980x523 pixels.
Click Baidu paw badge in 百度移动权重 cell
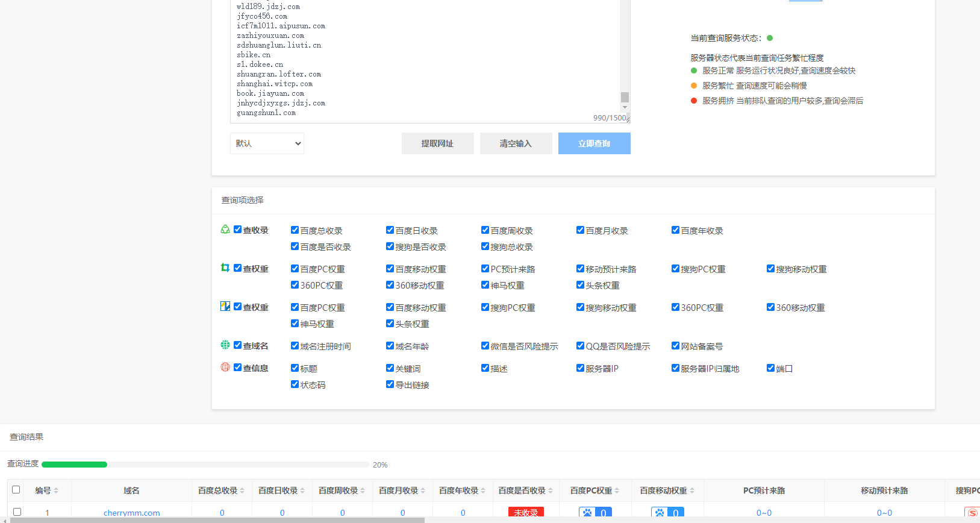point(667,513)
